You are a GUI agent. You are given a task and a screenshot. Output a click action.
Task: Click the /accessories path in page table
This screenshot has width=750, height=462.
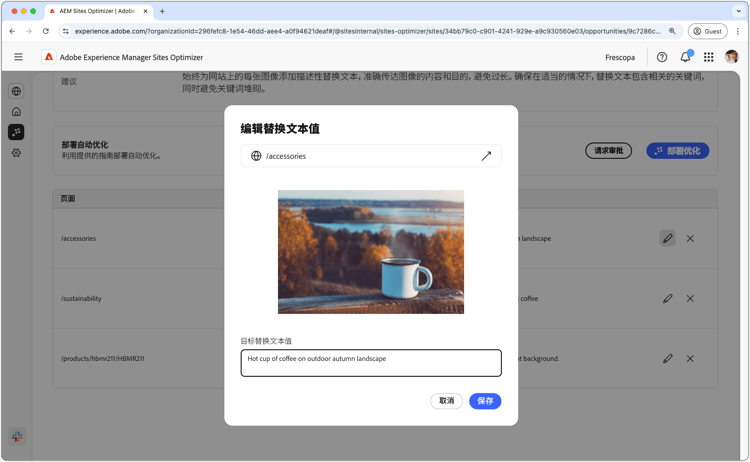(78, 238)
